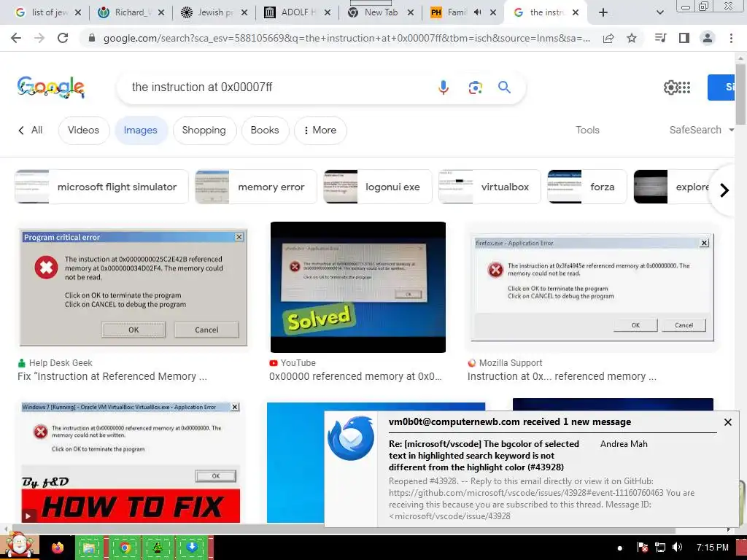Filter by 'microsoft flight simulator' chip
The height and width of the screenshot is (560, 747).
click(x=101, y=187)
